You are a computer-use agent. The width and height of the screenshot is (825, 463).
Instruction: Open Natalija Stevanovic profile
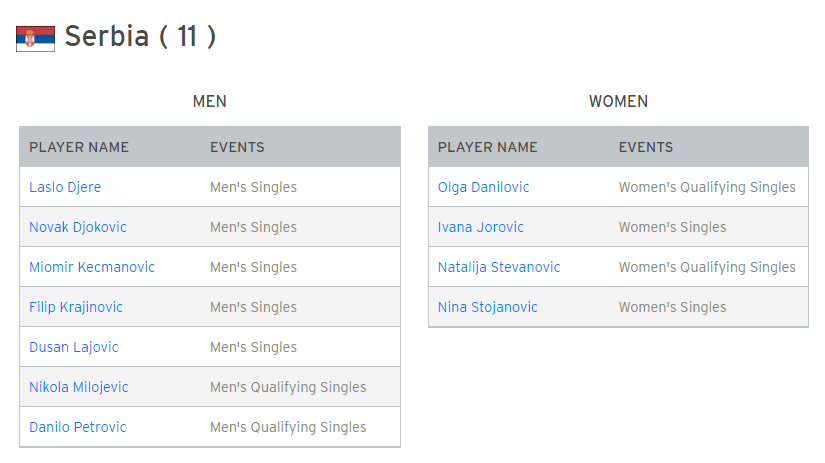point(499,267)
